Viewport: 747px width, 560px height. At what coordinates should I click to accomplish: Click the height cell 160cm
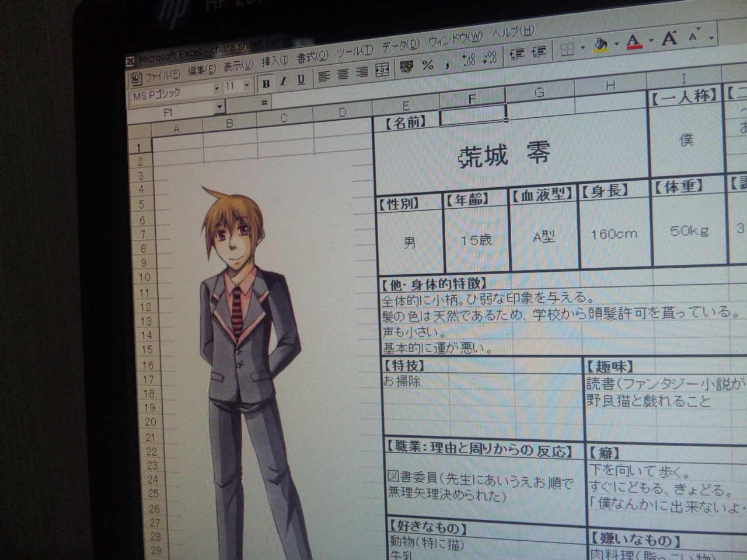coord(613,234)
